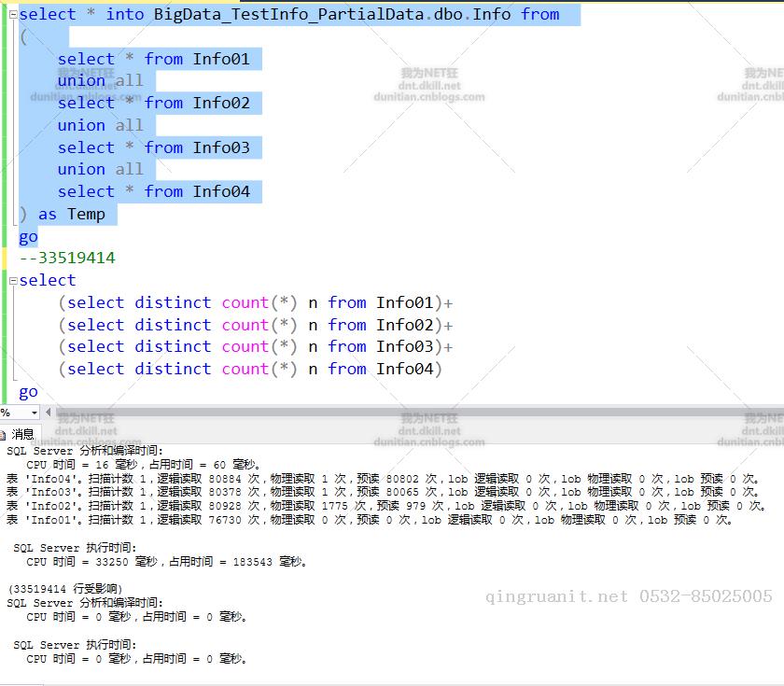Image resolution: width=784 pixels, height=686 pixels.
Task: Click the last 'go' statement
Action: click(x=29, y=392)
